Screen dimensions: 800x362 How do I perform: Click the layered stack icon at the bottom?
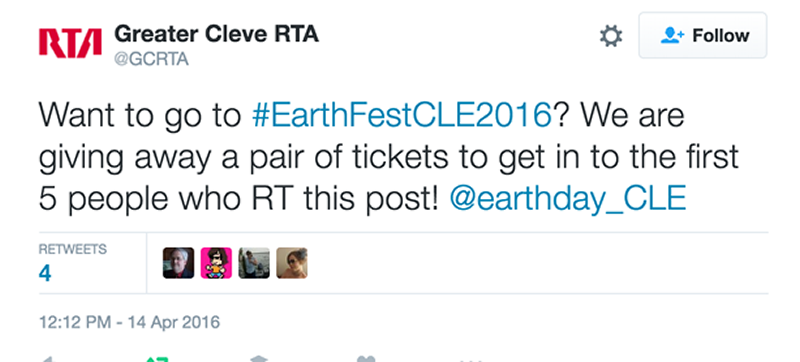[x=259, y=359]
